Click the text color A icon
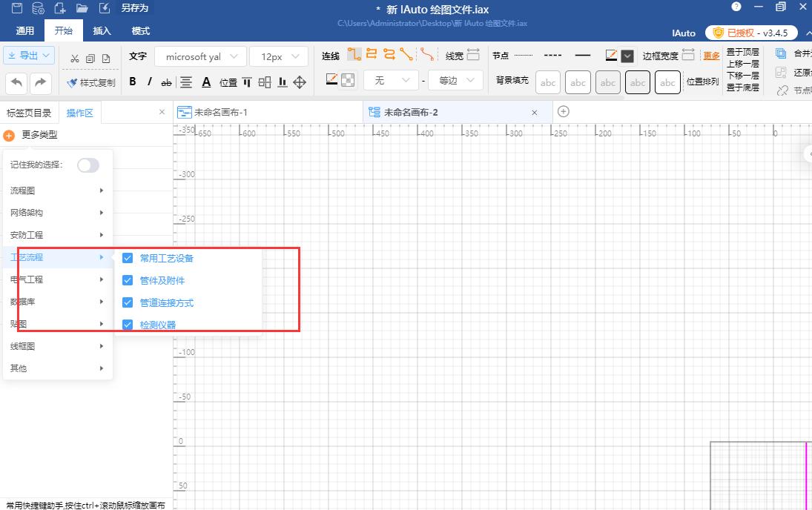The image size is (812, 510). coord(206,82)
